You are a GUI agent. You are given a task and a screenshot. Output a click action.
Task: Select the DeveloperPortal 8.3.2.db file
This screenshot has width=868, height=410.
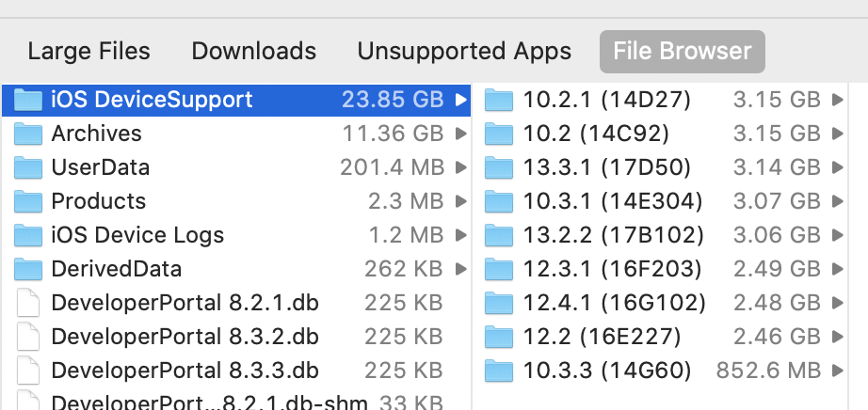[185, 337]
